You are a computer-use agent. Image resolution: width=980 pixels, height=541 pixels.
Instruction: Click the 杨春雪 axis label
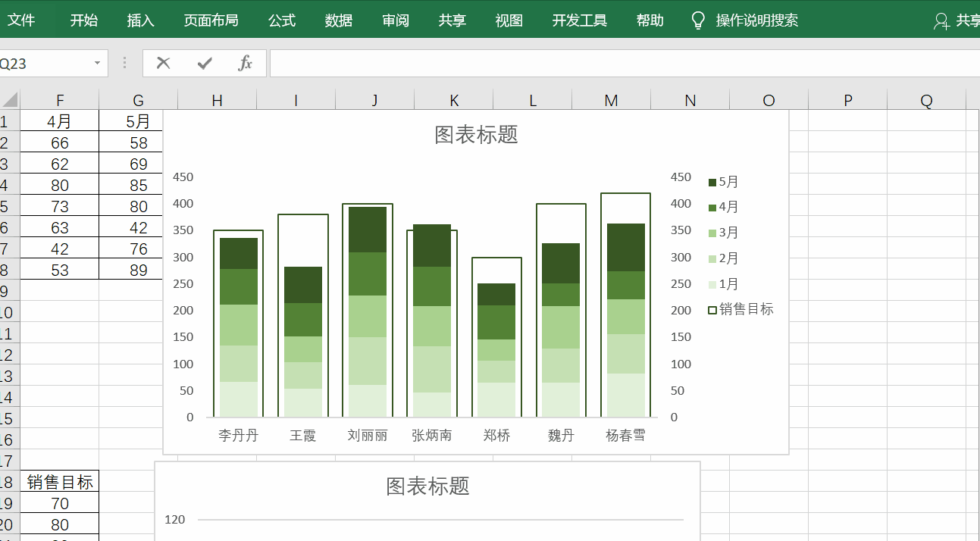pos(625,436)
